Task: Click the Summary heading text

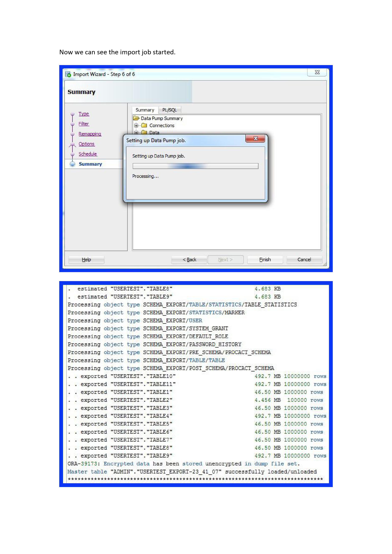Action: point(81,92)
